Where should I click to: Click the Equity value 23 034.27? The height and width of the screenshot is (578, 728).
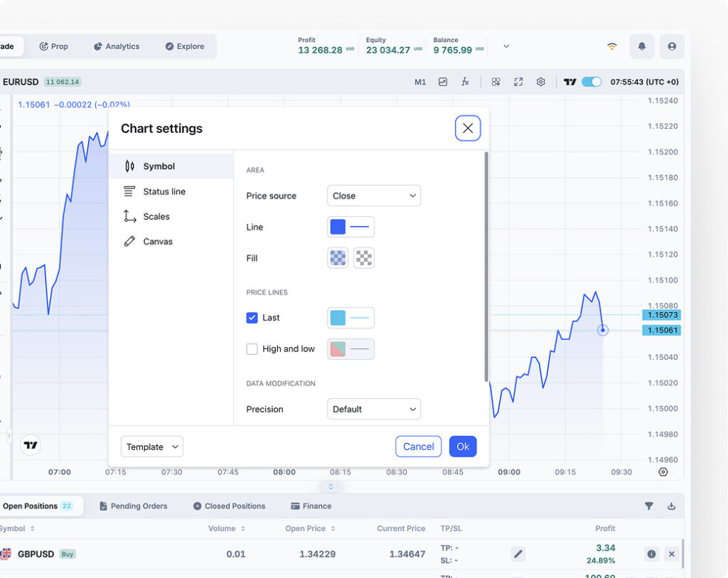[x=387, y=50]
